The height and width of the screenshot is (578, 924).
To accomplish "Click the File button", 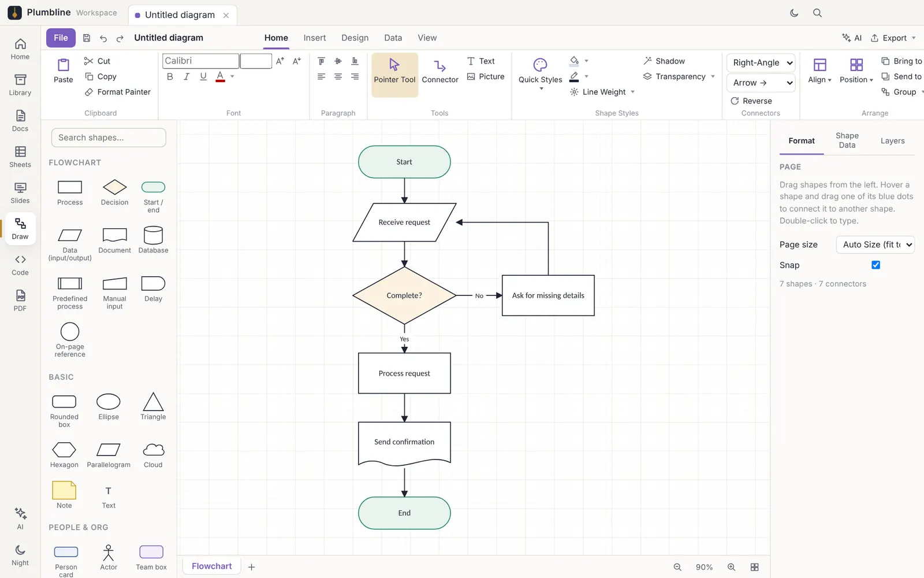I will 61,38.
